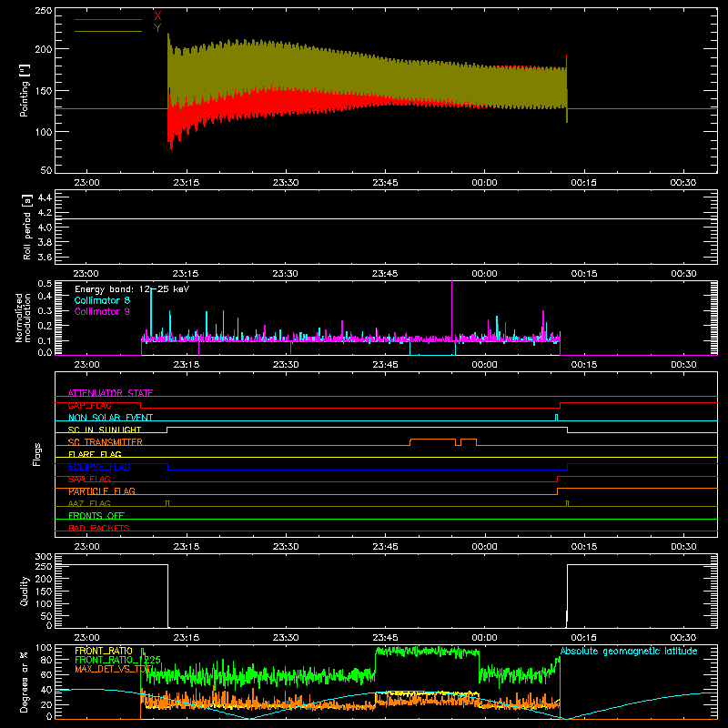Click the ECLIPSE_FLAG label

pyautogui.click(x=99, y=467)
